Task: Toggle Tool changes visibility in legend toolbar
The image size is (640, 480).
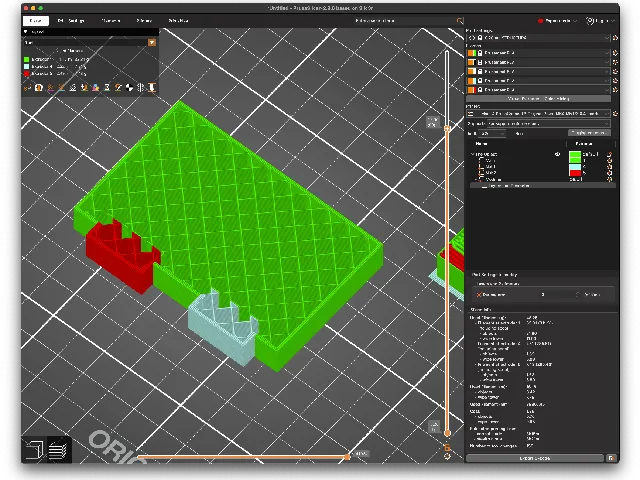Action: pyautogui.click(x=84, y=87)
